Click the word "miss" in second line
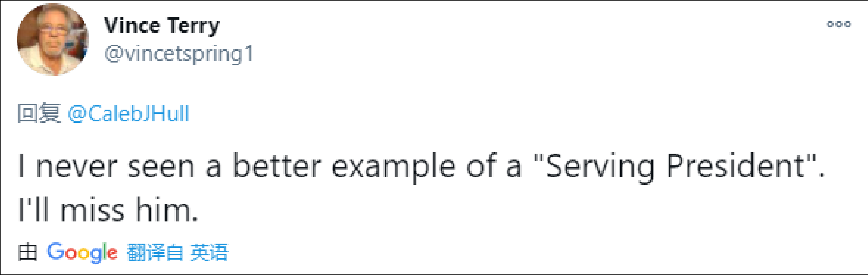868x275 pixels. pos(92,210)
